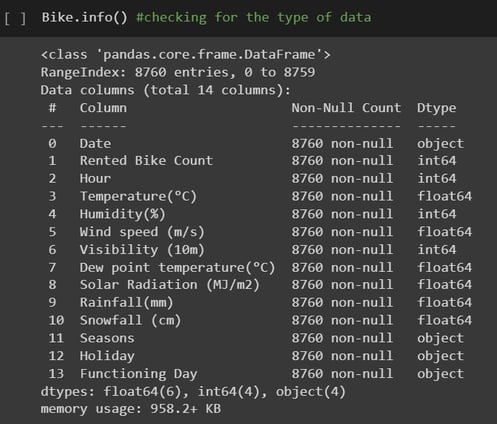Click the 'Solar Radiation (MJ/m2)' column name

pos(169,285)
